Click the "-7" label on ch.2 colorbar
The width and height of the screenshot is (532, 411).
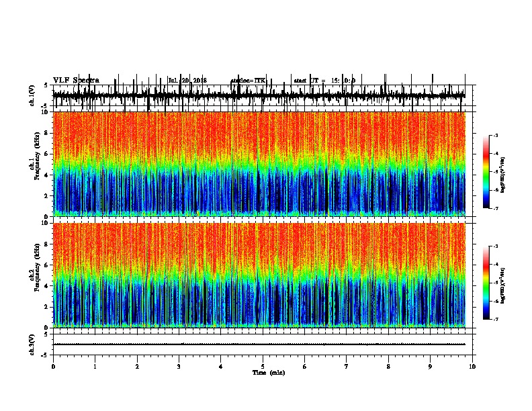[495, 320]
